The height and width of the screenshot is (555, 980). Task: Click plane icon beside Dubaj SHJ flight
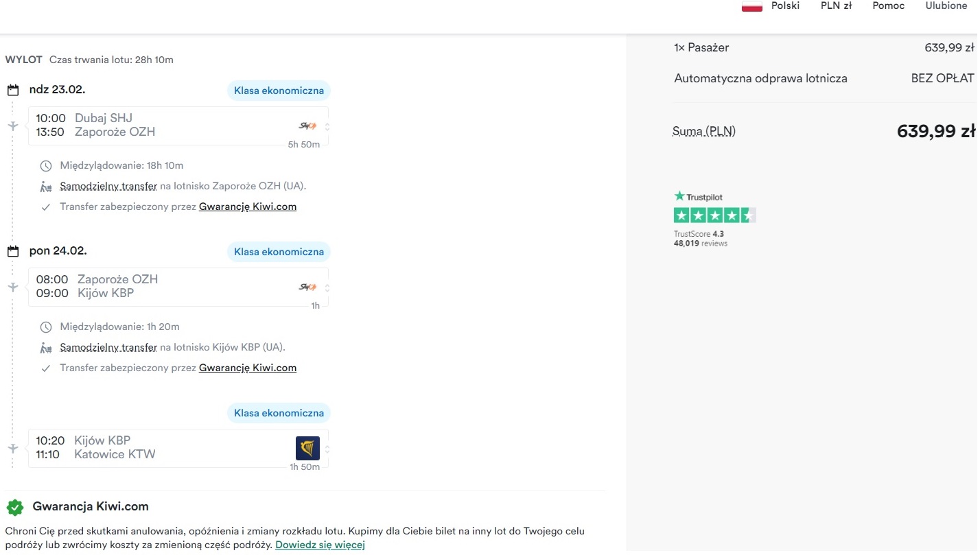point(12,126)
